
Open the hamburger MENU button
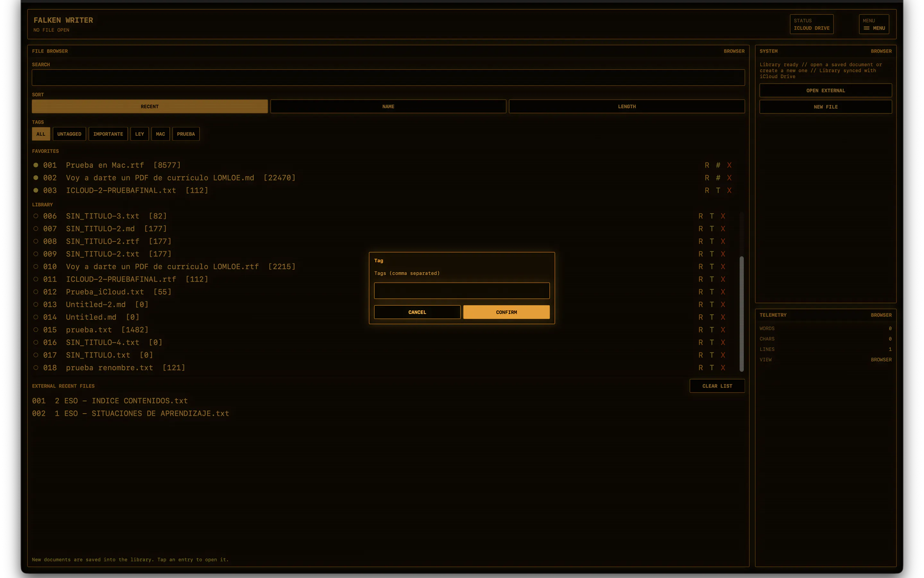click(874, 24)
